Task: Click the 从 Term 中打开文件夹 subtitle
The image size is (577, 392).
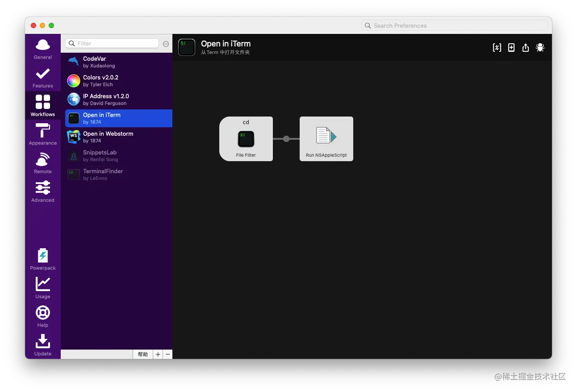Action: (x=225, y=53)
